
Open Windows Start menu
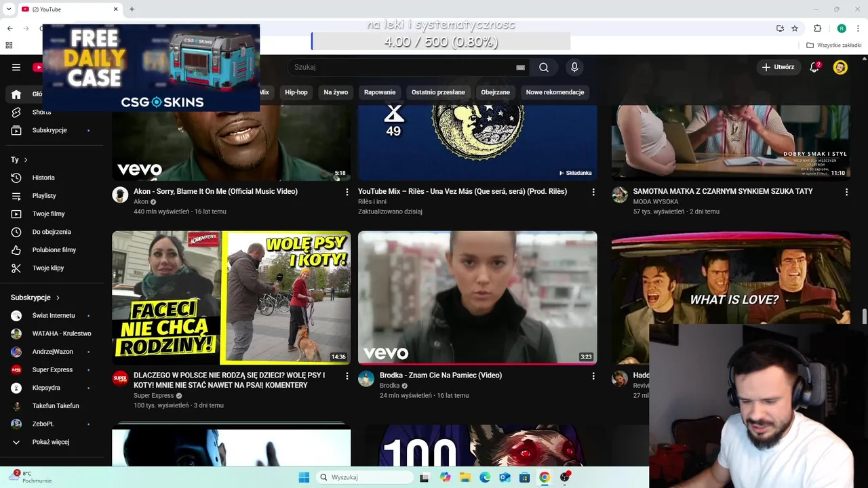(x=304, y=477)
